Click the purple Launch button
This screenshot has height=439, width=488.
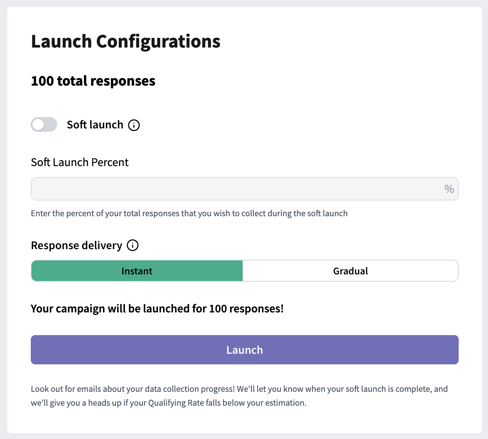[245, 350]
